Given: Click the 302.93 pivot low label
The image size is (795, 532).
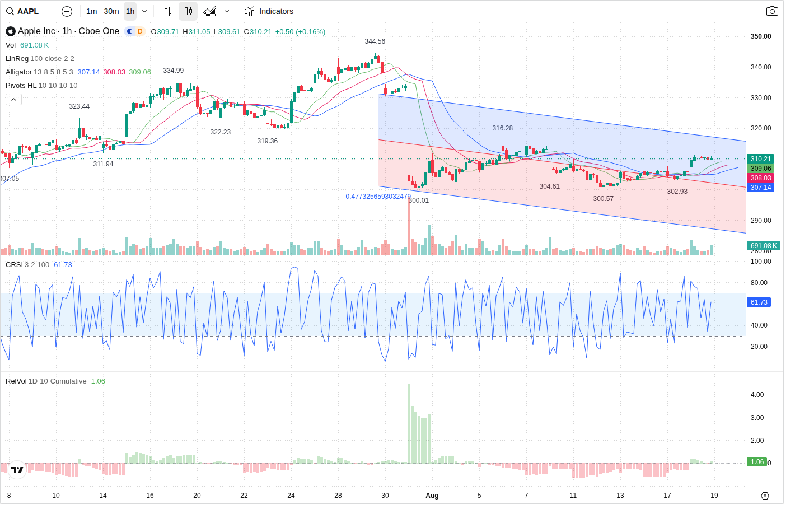Looking at the screenshot, I should pos(677,192).
